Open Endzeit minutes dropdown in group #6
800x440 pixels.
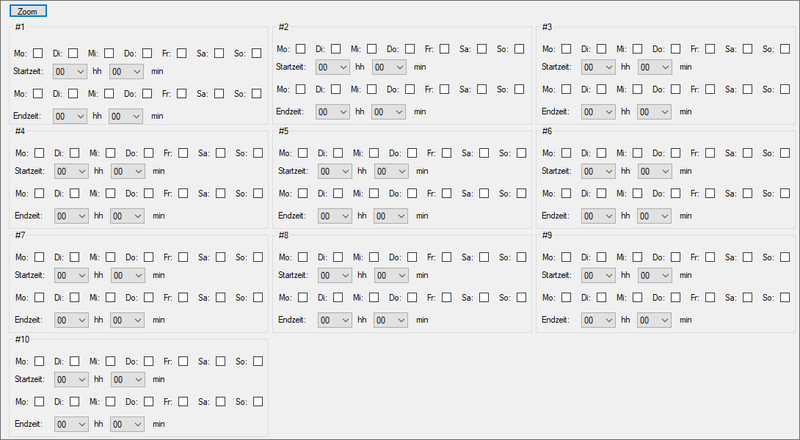[x=655, y=215]
